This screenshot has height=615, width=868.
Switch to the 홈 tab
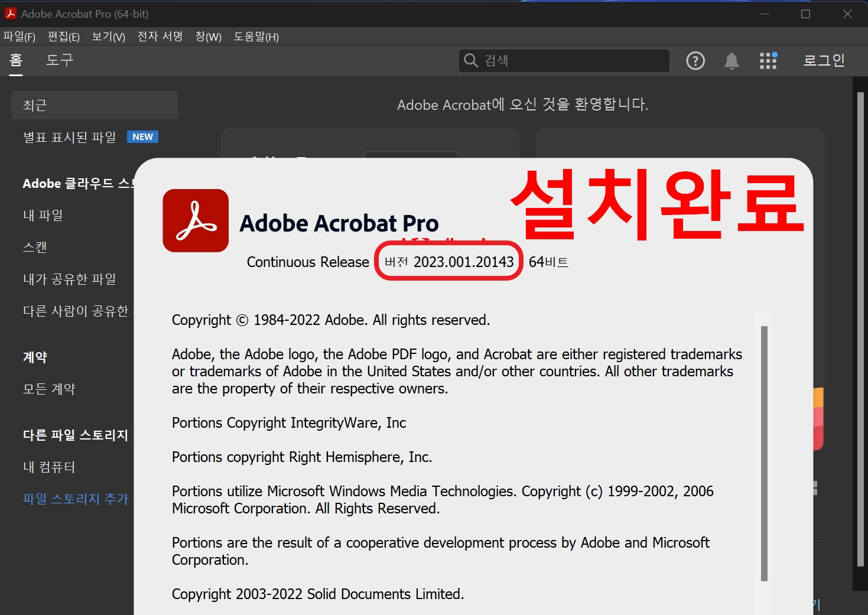tap(16, 60)
